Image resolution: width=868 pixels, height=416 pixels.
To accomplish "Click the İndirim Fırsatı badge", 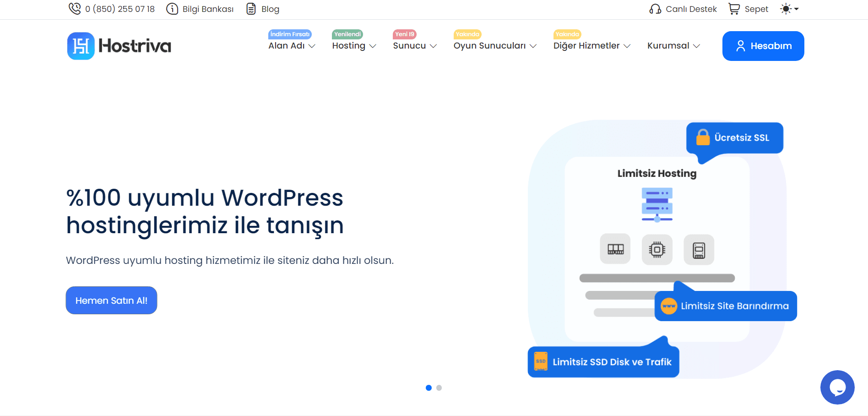I will pos(290,34).
